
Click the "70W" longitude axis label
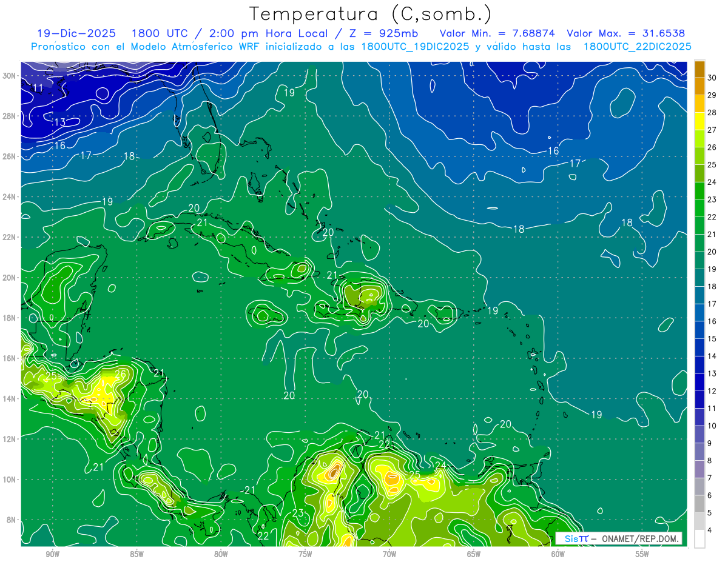pyautogui.click(x=389, y=554)
